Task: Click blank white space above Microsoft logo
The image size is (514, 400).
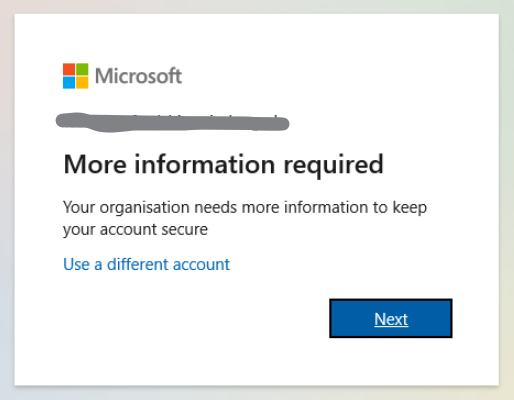Action: (133, 38)
